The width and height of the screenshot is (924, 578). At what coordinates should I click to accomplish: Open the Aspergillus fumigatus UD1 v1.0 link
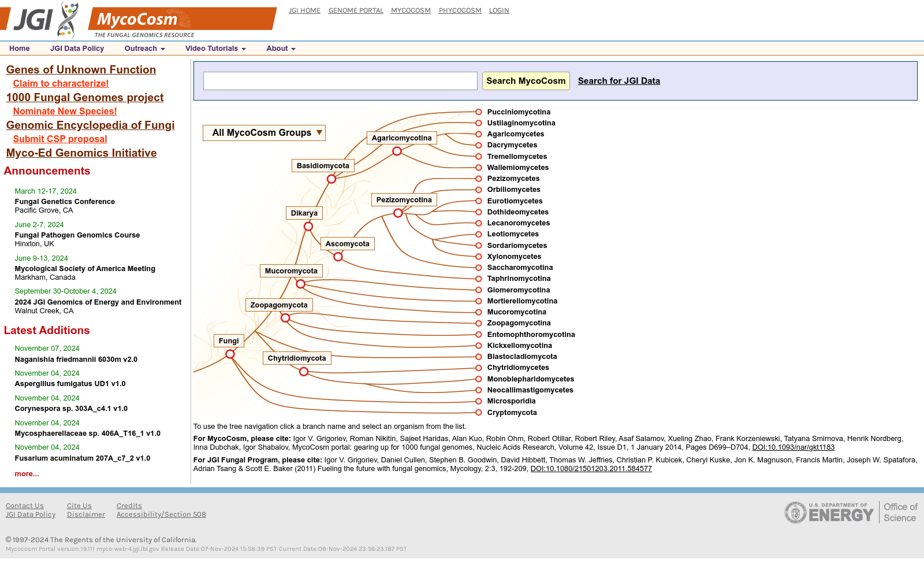(x=70, y=384)
